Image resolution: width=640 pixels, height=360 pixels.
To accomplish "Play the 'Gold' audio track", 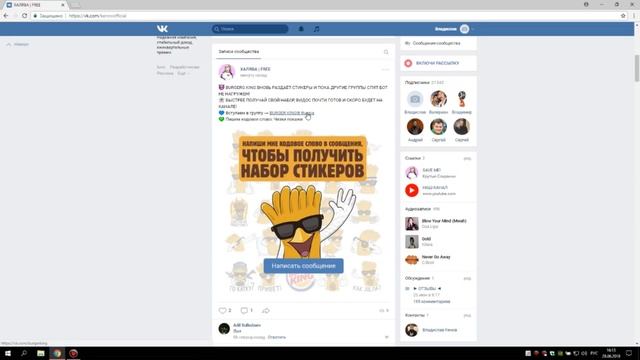I will pyautogui.click(x=438, y=241).
